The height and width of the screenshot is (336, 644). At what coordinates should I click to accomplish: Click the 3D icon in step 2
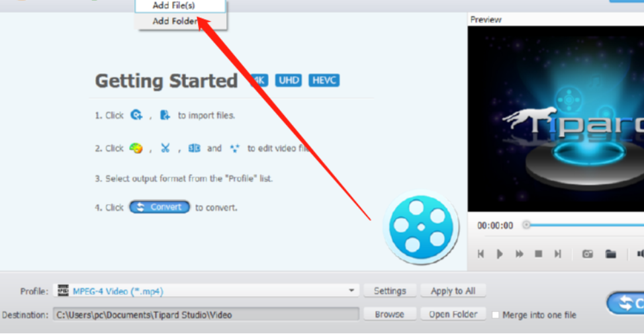click(x=194, y=147)
